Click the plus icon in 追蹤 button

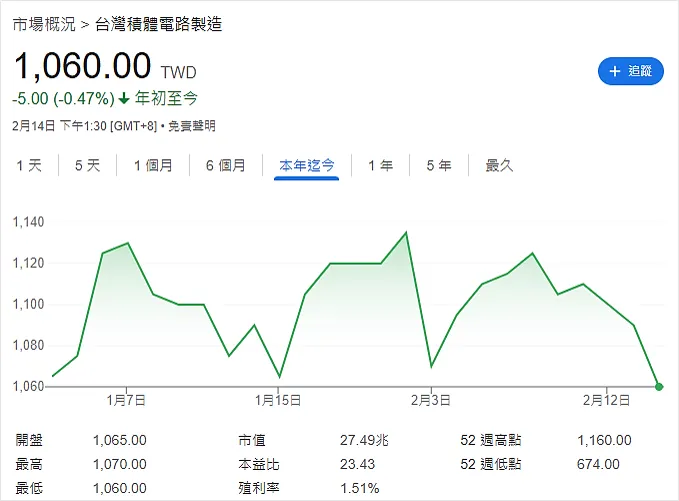click(614, 71)
